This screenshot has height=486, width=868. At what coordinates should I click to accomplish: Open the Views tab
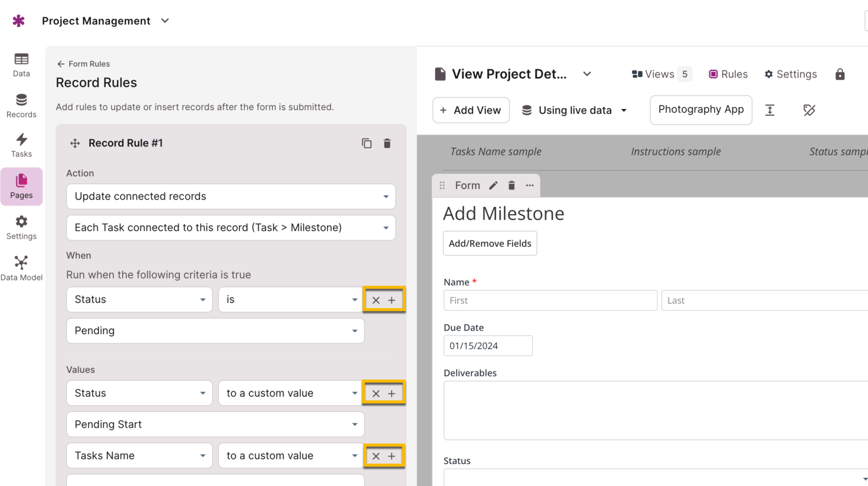click(x=660, y=74)
